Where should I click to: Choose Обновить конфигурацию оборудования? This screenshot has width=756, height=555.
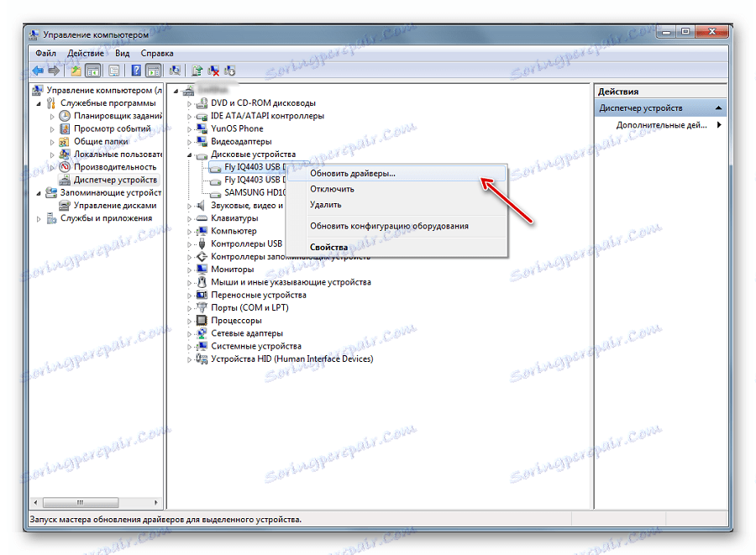(397, 226)
